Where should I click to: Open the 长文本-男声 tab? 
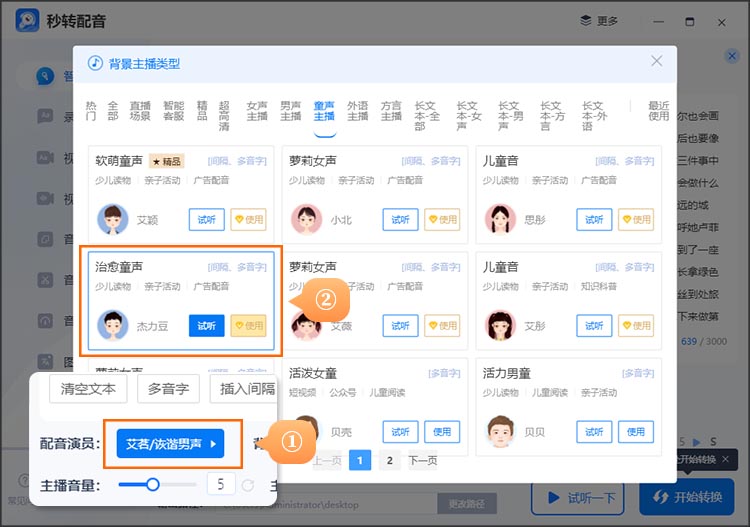[x=510, y=116]
